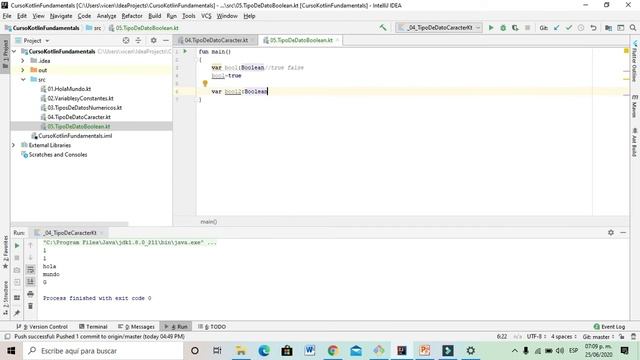Open the Refactor menu
This screenshot has width=640, height=360.
[132, 16]
